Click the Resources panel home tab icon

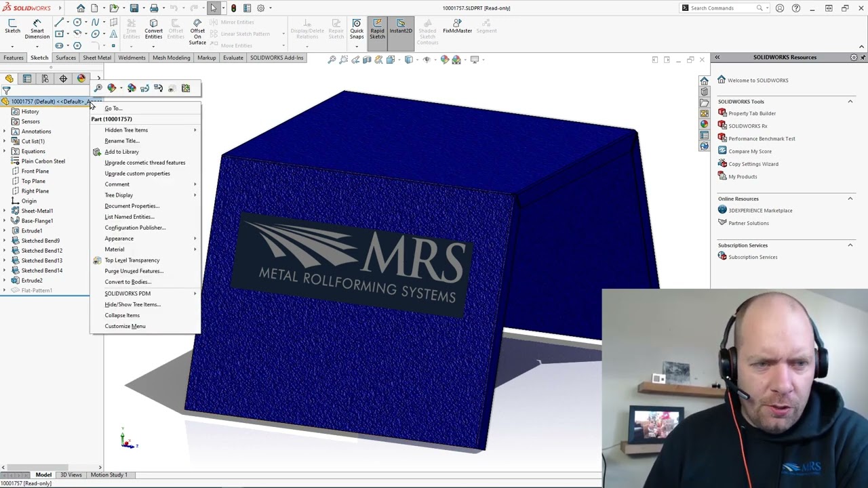[x=704, y=81]
